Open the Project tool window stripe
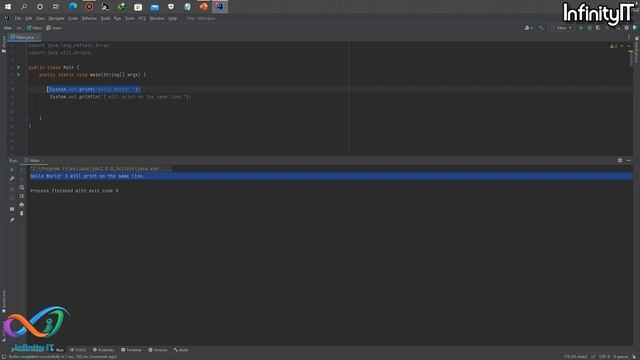The image size is (640, 360). click(4, 44)
